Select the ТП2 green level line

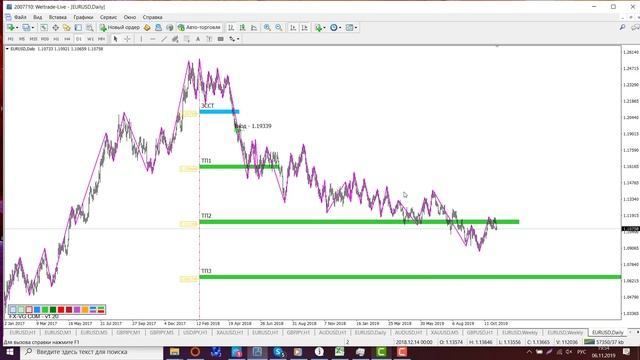(359, 222)
